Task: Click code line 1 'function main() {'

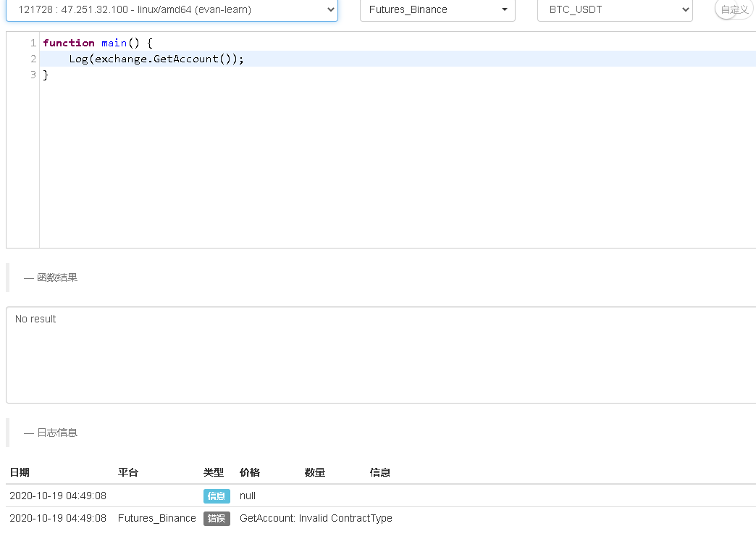Action: (98, 43)
